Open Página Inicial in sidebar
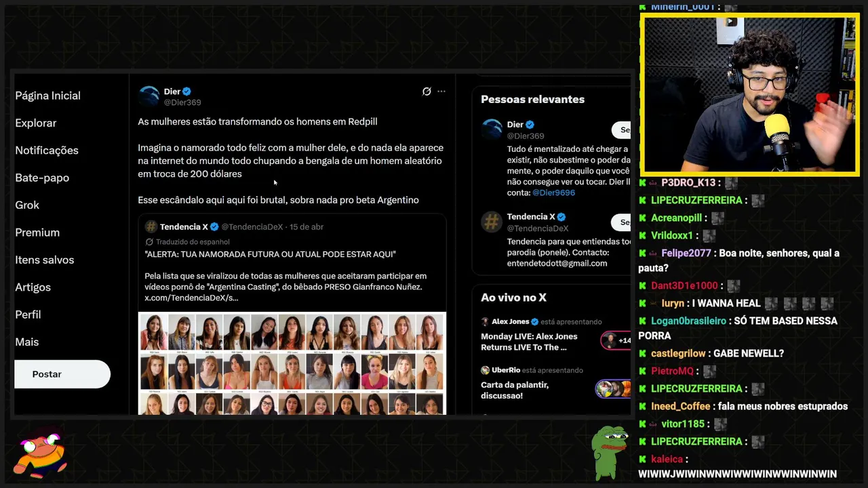 (x=47, y=96)
